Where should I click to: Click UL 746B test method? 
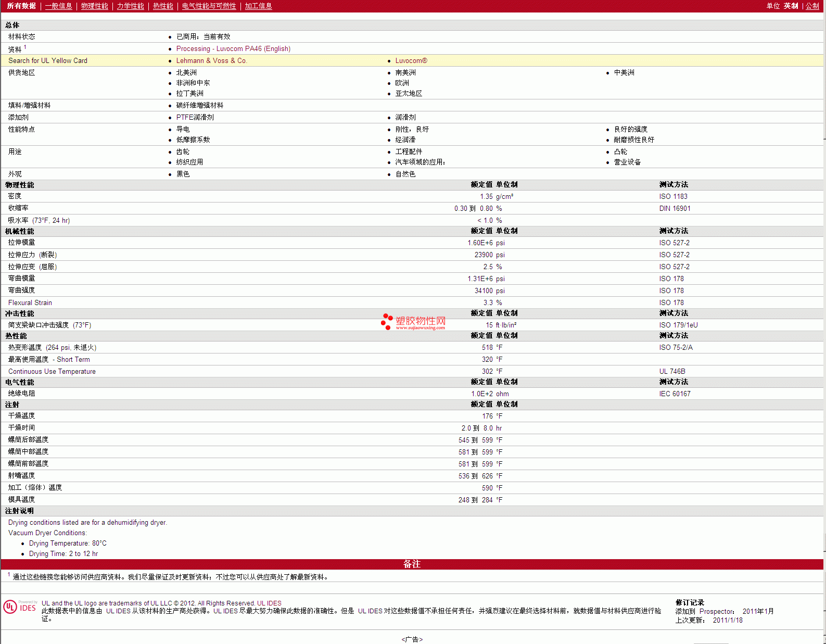click(x=672, y=371)
